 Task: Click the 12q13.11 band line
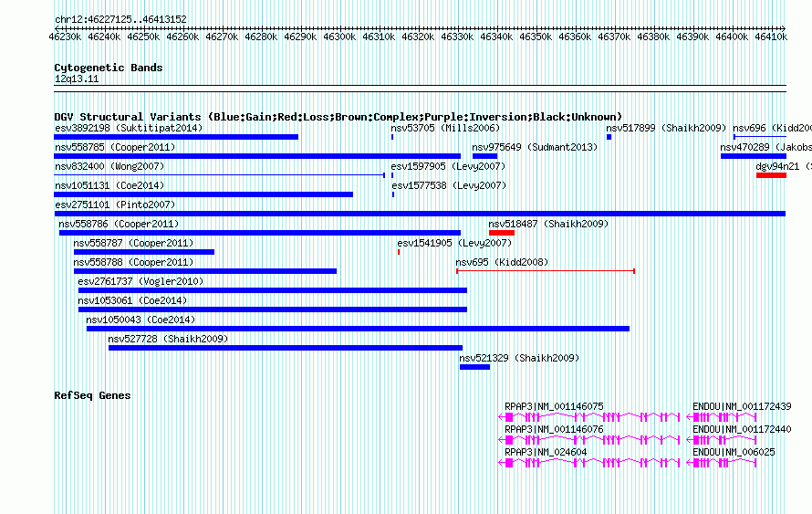tap(420, 89)
